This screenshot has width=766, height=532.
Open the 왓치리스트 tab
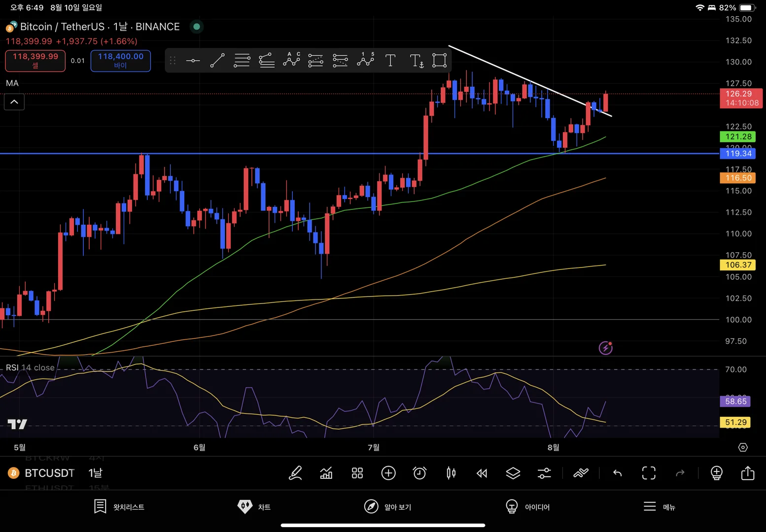click(x=119, y=507)
